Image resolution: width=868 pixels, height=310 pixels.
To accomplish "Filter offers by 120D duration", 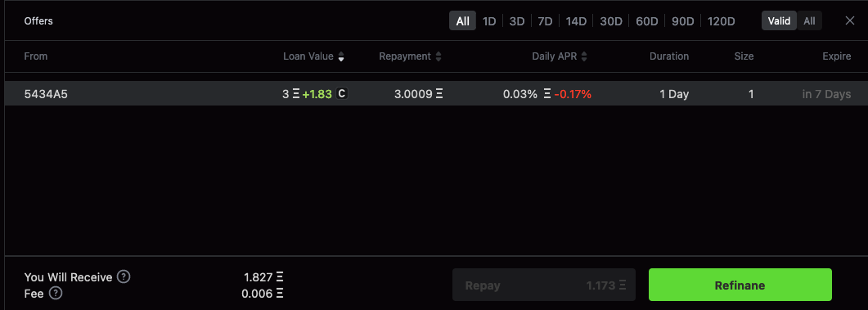I will 722,21.
